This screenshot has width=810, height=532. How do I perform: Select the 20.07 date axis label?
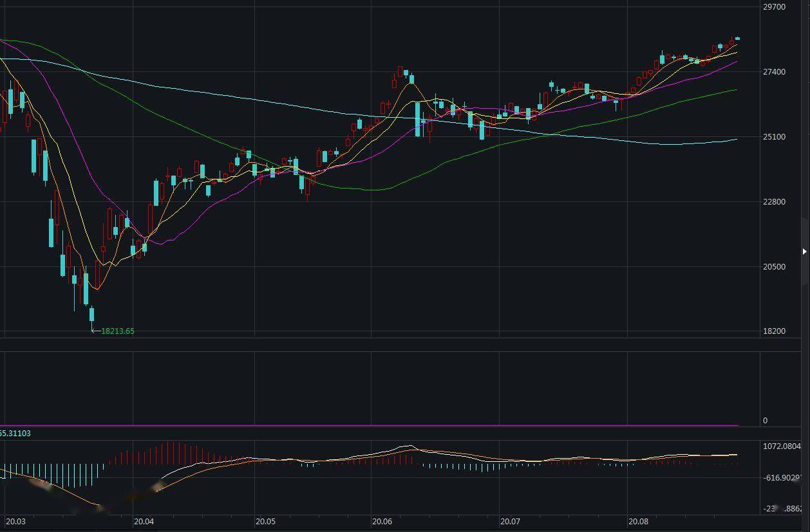point(511,521)
